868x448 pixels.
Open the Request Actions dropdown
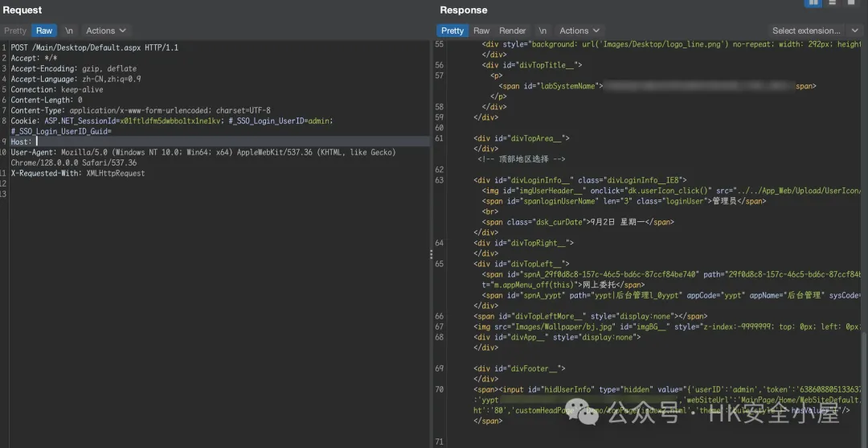point(106,31)
